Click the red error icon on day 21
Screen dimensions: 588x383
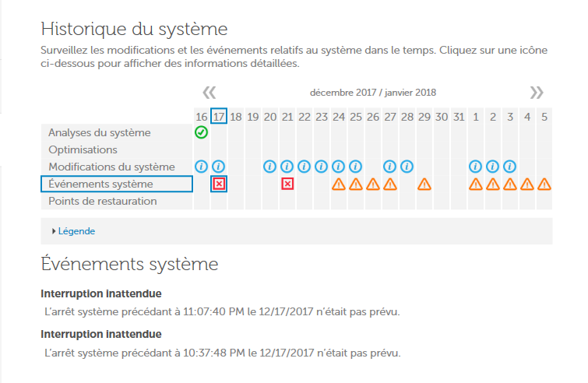click(287, 184)
